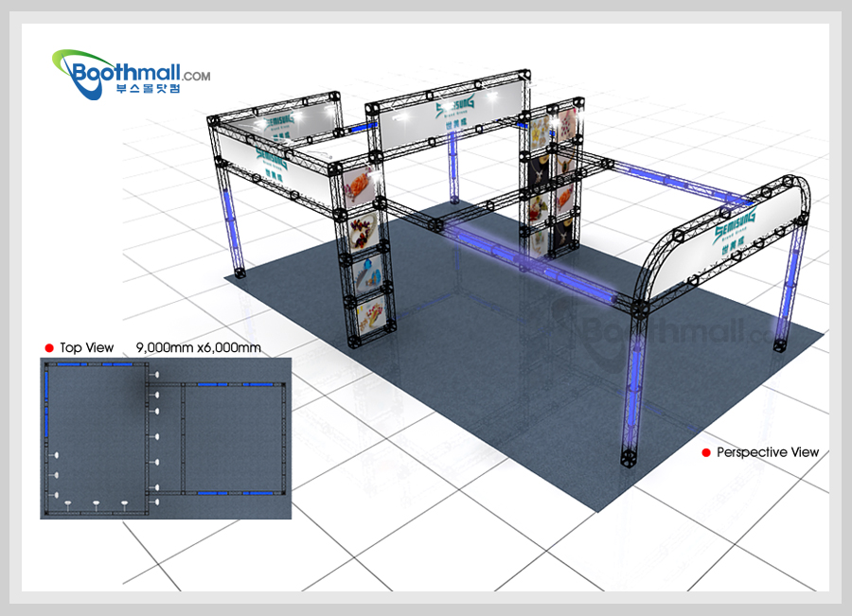Click the Korean text under the Boothmall logo
This screenshot has height=616, width=852.
tap(151, 89)
